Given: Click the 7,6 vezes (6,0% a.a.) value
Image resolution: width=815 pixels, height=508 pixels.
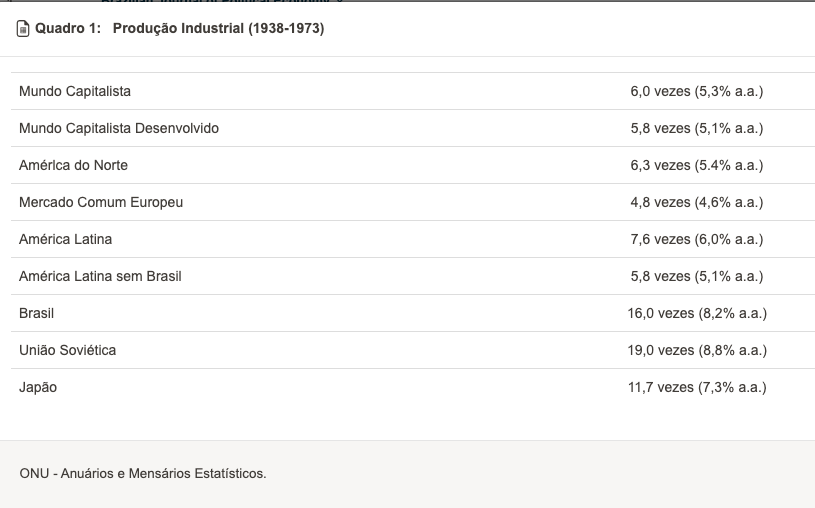Looking at the screenshot, I should tap(696, 239).
